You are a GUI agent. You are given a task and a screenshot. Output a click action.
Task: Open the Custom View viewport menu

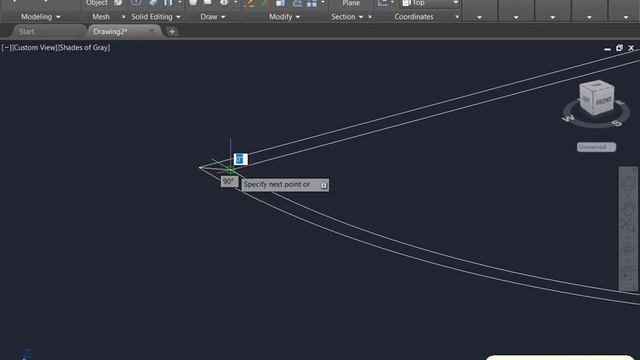pyautogui.click(x=35, y=48)
